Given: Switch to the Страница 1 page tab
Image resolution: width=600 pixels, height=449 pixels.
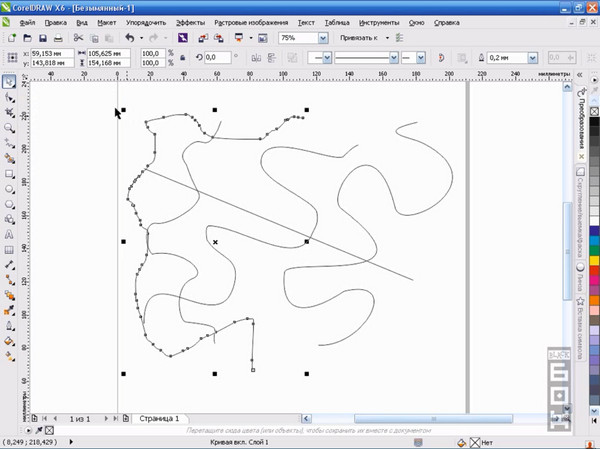Looking at the screenshot, I should click(160, 418).
